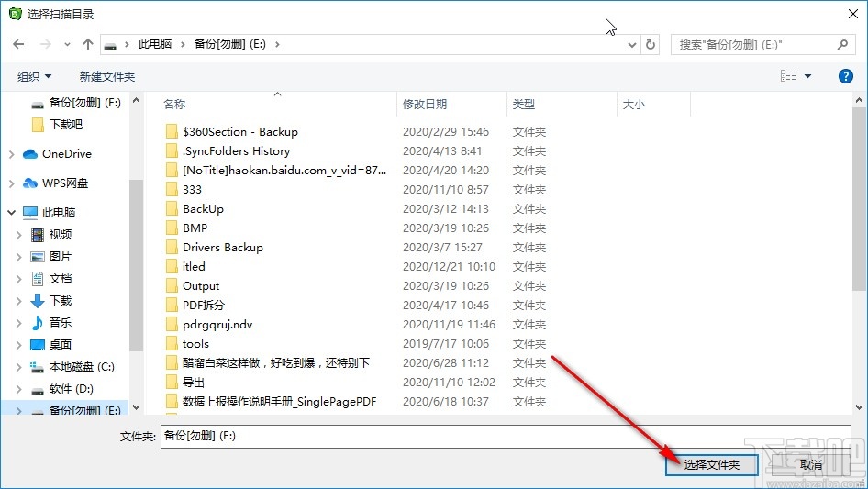Change view layout icon
The image size is (868, 489).
tap(788, 76)
